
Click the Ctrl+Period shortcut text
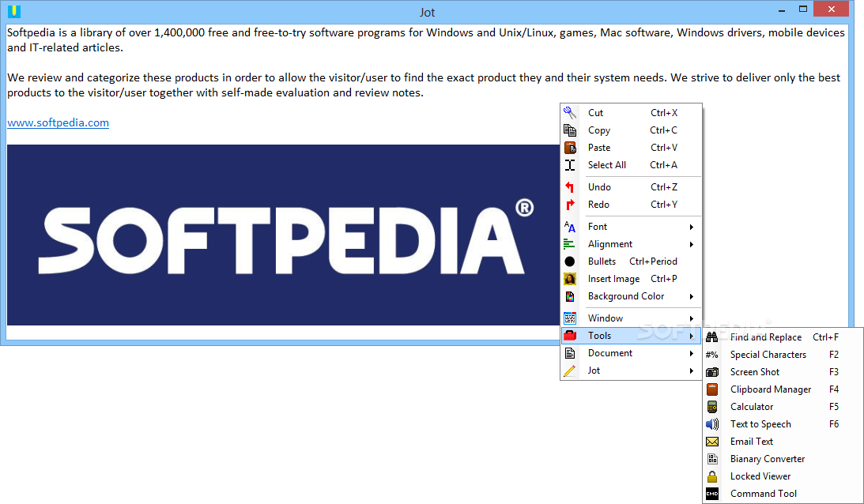[653, 261]
